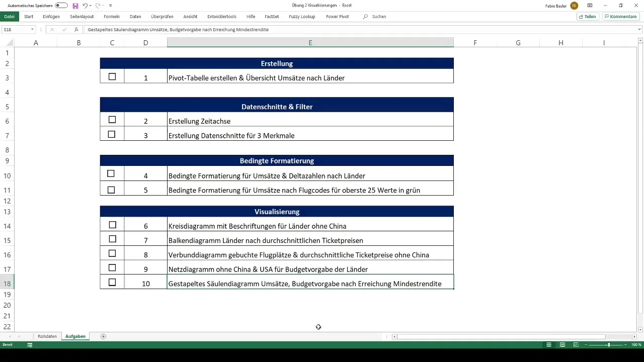Check the box for task 2 Zeitachse
This screenshot has height=362, width=644.
coord(112,120)
